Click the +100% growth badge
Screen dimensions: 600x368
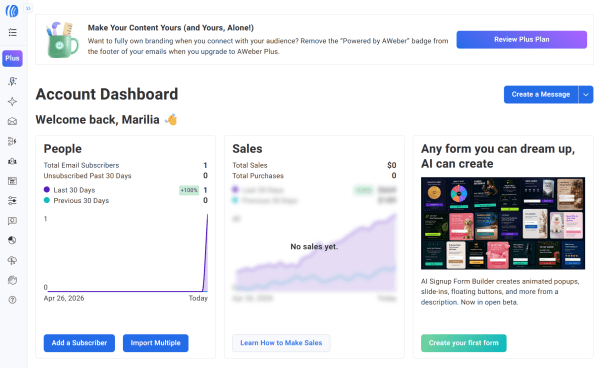pos(189,190)
